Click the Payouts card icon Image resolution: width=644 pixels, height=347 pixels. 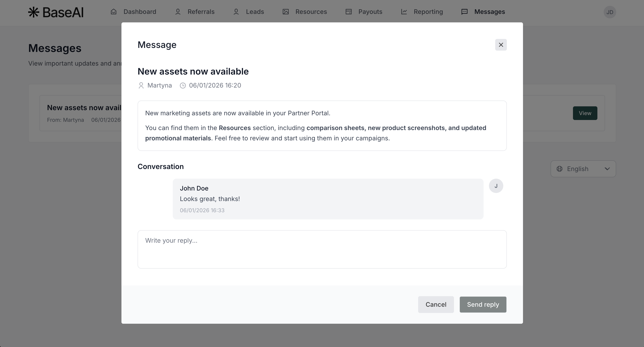[348, 12]
